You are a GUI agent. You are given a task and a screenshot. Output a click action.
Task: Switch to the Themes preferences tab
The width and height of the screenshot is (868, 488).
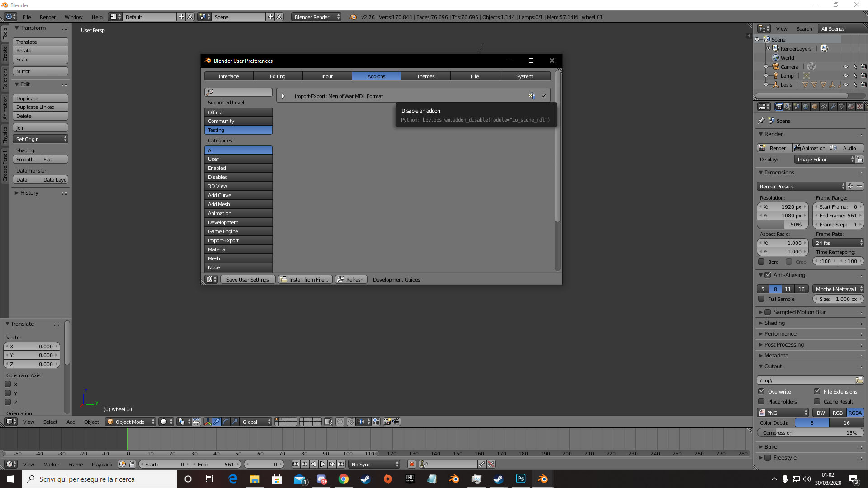[425, 76]
